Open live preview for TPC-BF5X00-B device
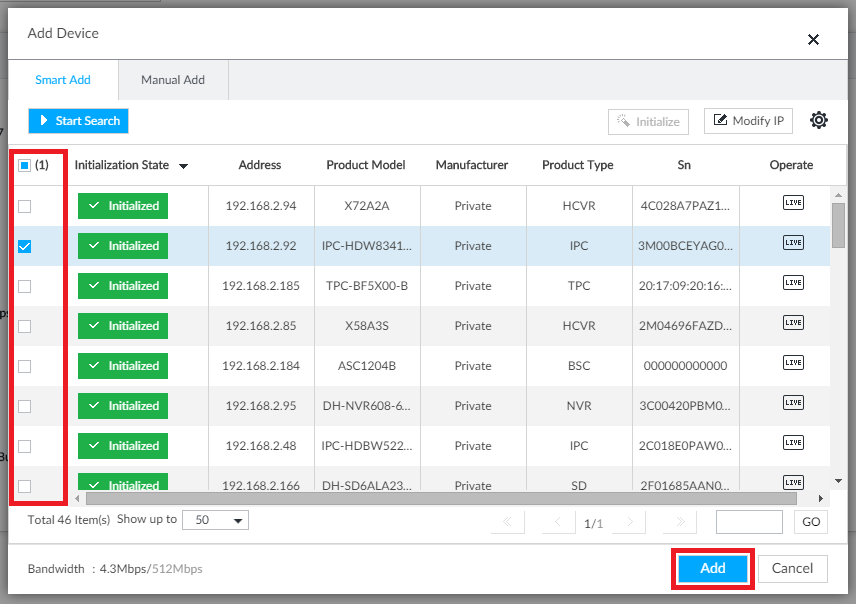856x604 pixels. pos(792,283)
